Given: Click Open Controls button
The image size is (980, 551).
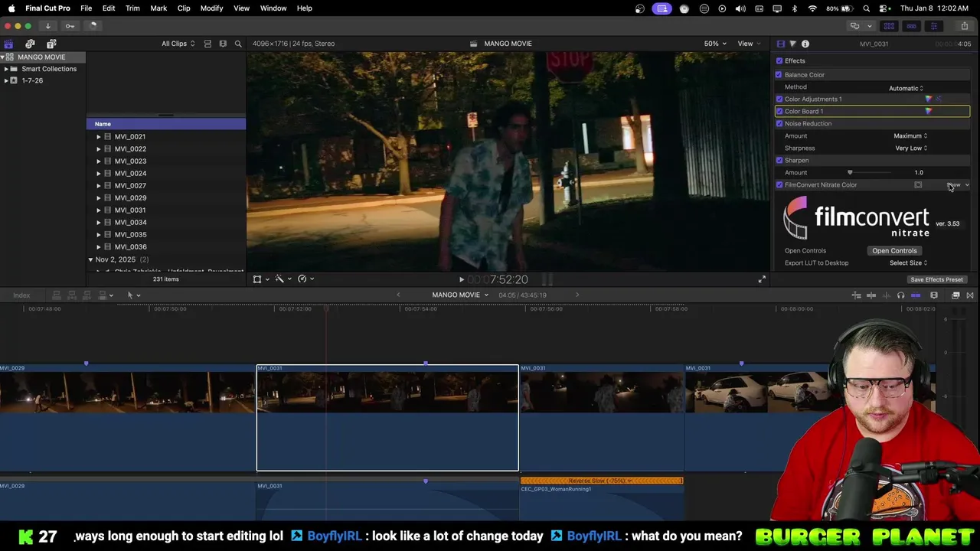Looking at the screenshot, I should [x=894, y=250].
